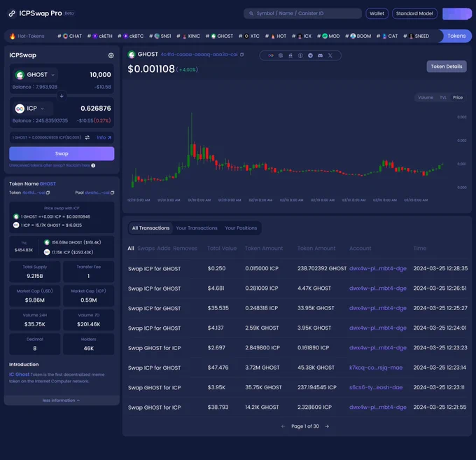This screenshot has width=476, height=460.
Task: Click the GHOST balance 7,963,928
Action: [35, 87]
